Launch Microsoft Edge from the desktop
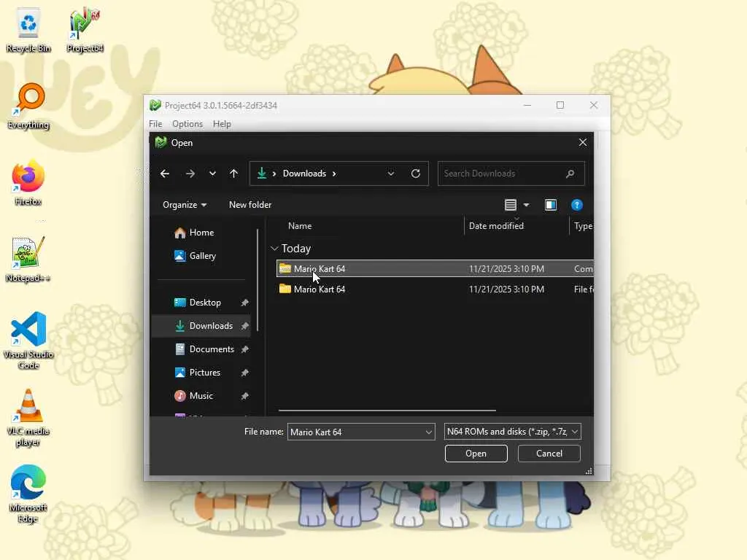The height and width of the screenshot is (560, 747). 28,494
